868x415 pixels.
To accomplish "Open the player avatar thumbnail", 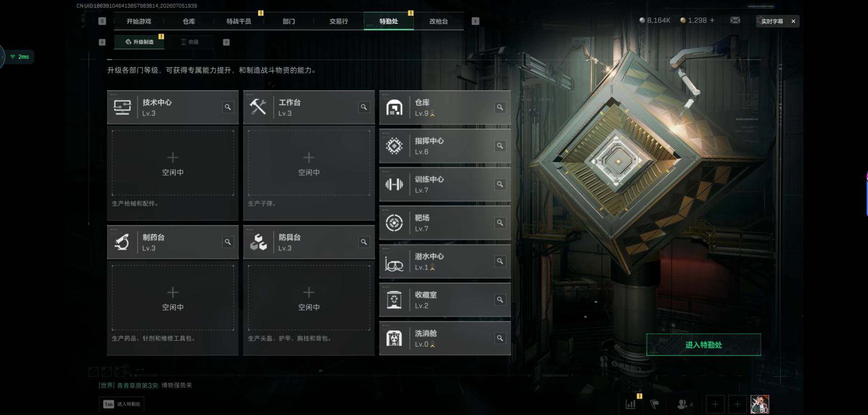I will pyautogui.click(x=759, y=404).
